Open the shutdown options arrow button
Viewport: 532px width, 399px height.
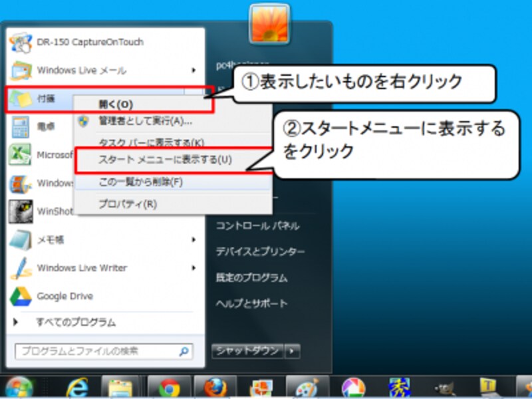coord(292,351)
